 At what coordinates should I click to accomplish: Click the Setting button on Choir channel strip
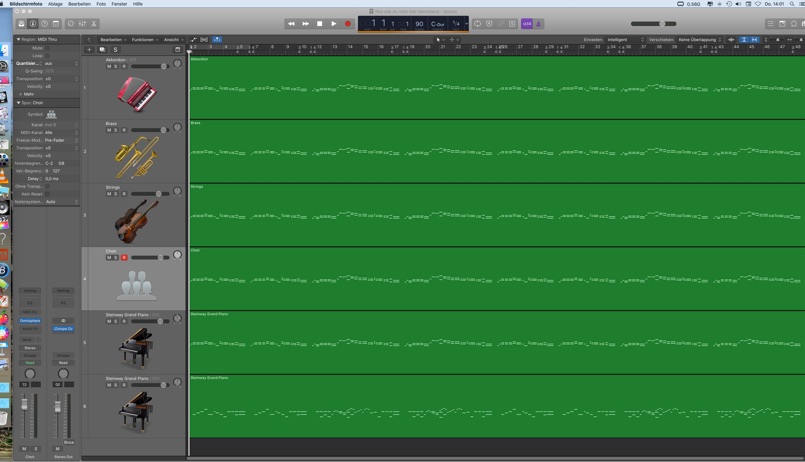coord(30,291)
